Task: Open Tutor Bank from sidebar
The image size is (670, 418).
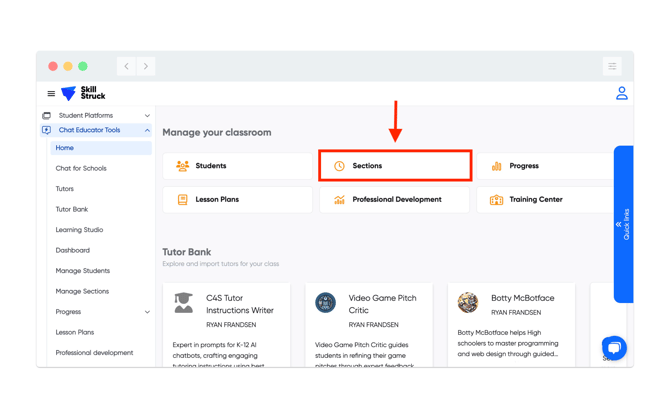Action: click(72, 209)
